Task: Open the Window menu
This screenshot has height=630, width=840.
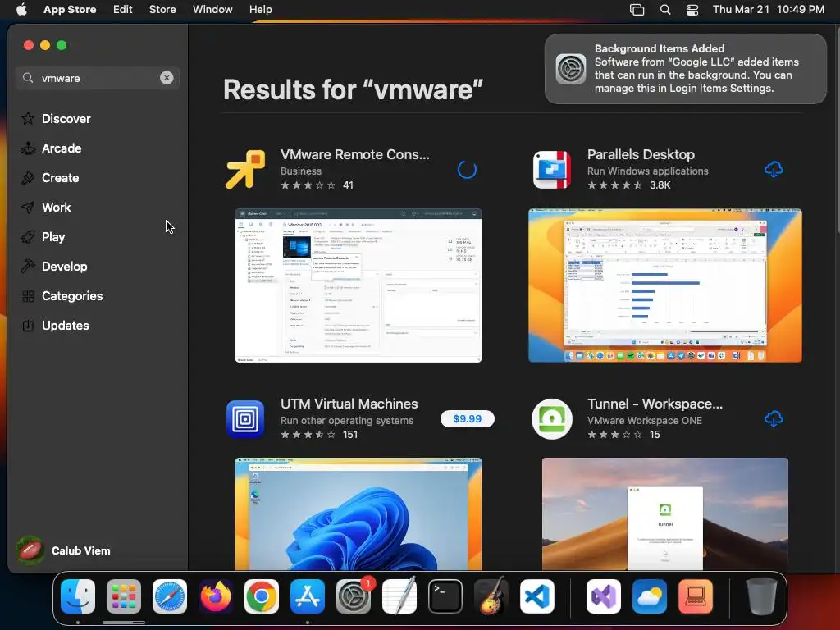Action: click(x=212, y=10)
